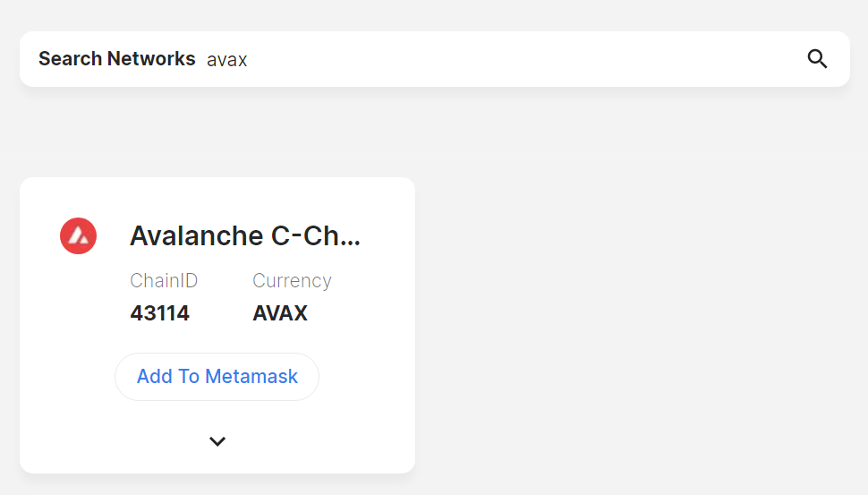Viewport: 868px width, 495px height.
Task: Click the 'avax' search query text
Action: pyautogui.click(x=227, y=60)
